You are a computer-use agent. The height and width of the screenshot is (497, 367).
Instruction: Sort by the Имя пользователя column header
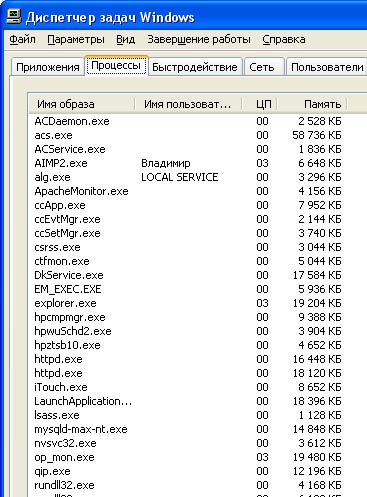click(188, 104)
